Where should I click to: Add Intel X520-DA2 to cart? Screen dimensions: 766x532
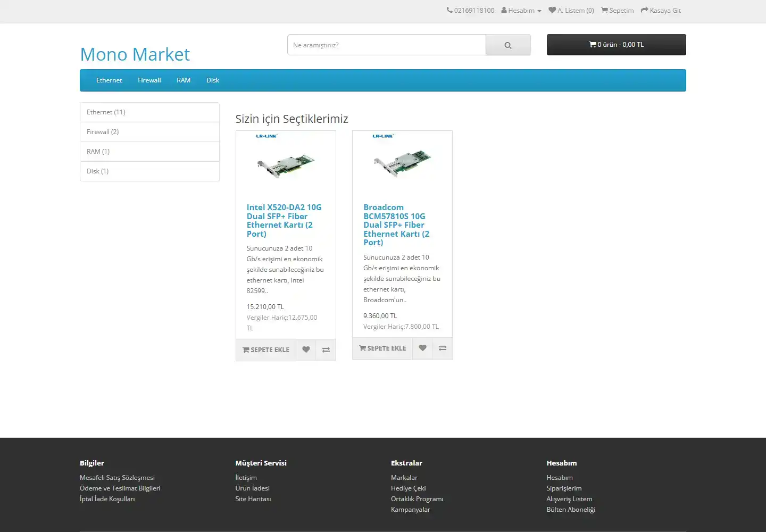pos(266,350)
